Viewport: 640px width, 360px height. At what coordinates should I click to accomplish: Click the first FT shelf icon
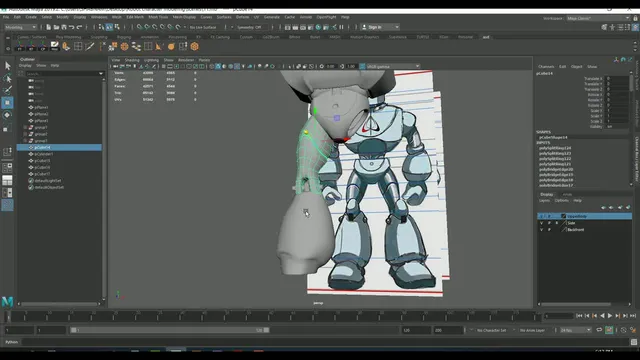(20, 47)
